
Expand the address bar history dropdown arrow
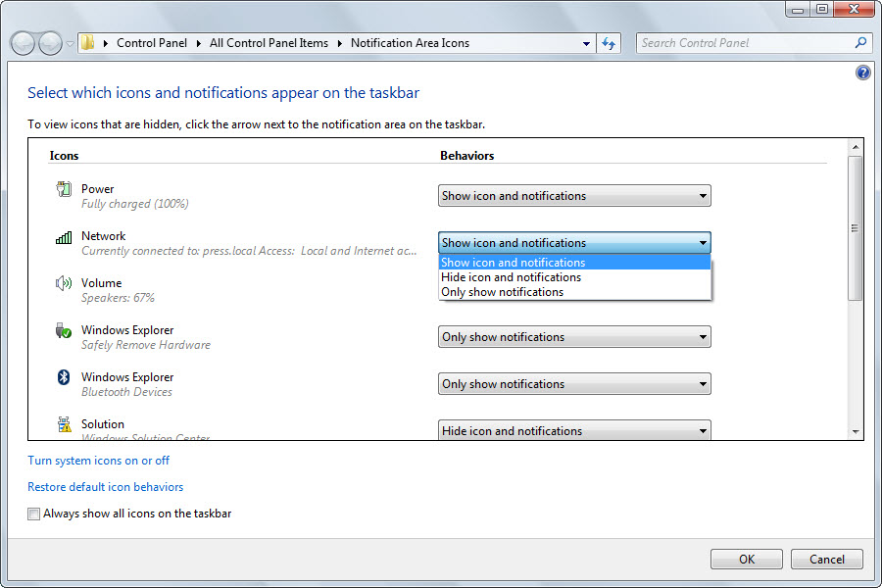(x=586, y=43)
